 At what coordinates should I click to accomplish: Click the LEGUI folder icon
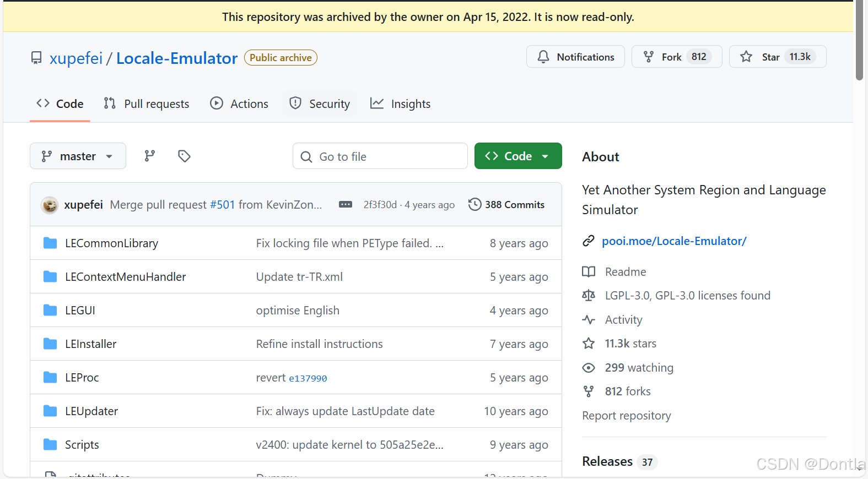click(50, 310)
